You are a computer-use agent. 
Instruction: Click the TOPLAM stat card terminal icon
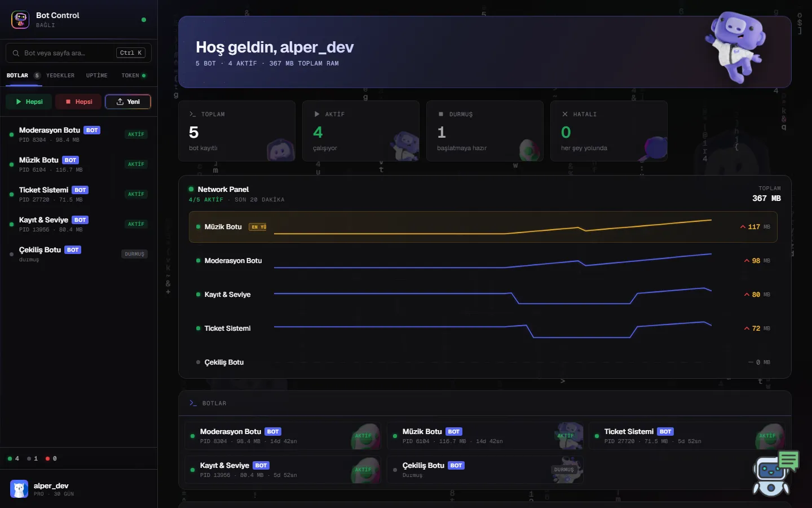193,114
